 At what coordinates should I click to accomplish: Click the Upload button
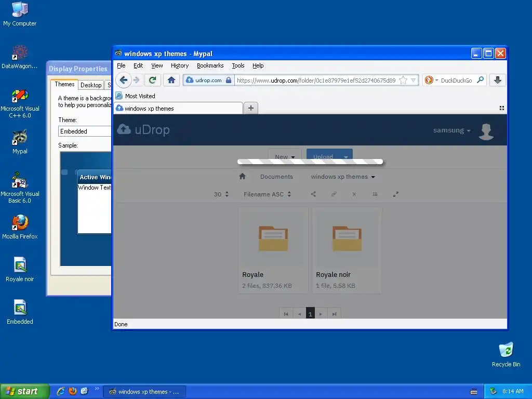(x=323, y=156)
